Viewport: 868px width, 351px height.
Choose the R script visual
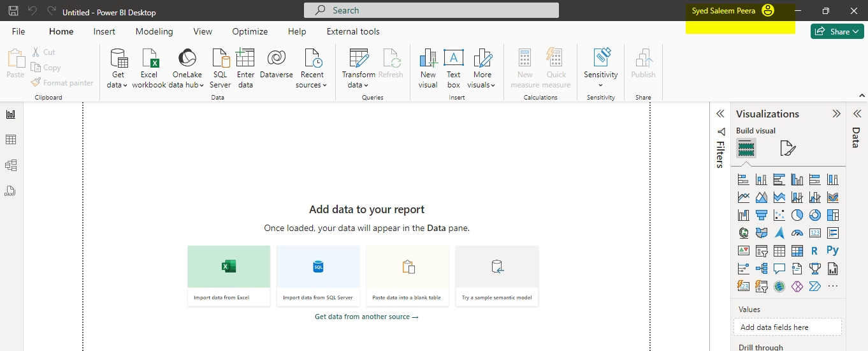click(814, 251)
